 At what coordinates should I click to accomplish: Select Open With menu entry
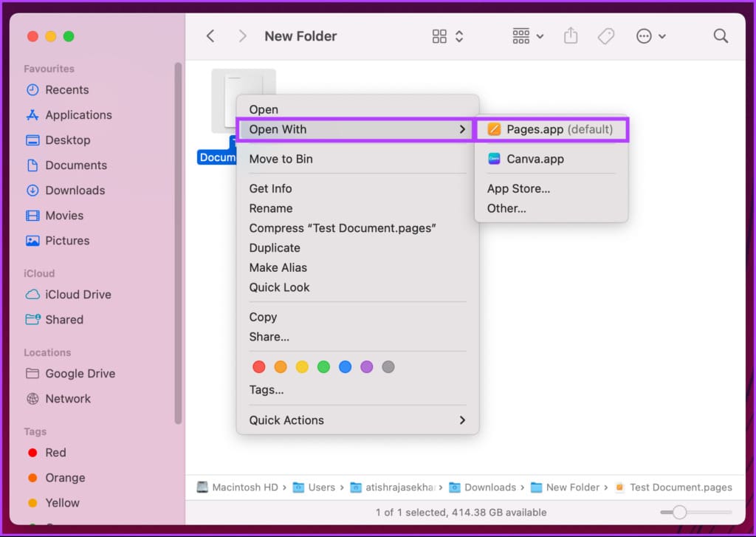[357, 129]
